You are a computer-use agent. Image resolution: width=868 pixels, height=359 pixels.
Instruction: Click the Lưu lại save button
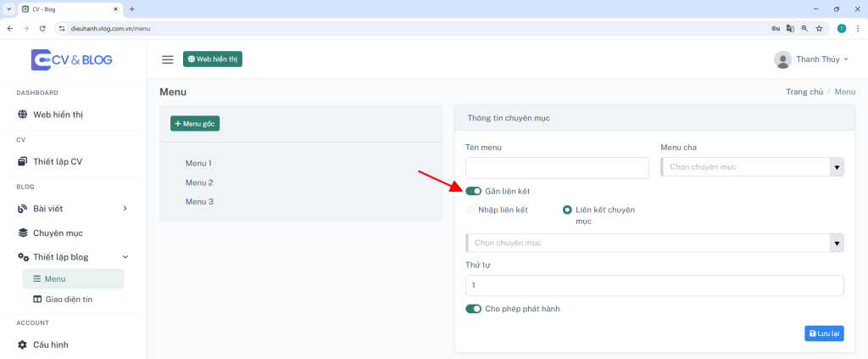point(824,333)
